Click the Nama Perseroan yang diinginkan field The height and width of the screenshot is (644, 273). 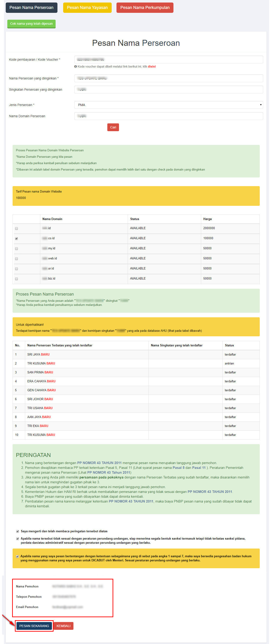(168, 78)
